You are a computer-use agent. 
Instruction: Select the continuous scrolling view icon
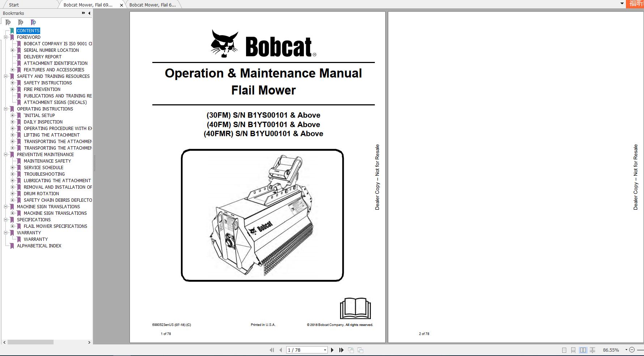[573, 350]
